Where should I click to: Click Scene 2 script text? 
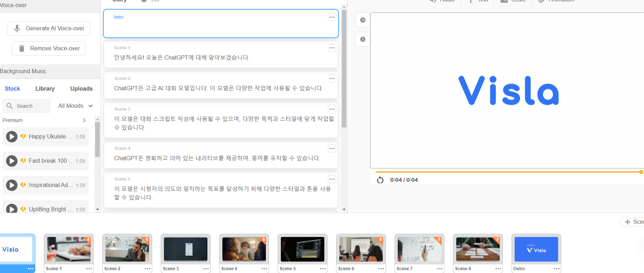point(218,88)
